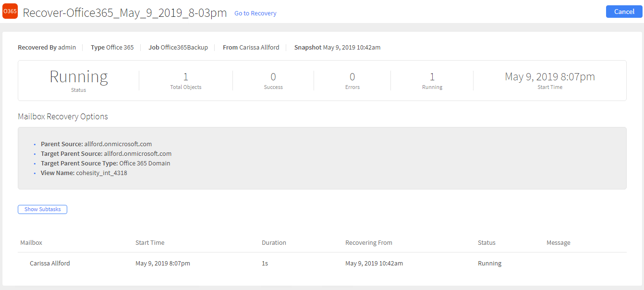Click the large Running status text
This screenshot has height=290, width=644.
[79, 77]
